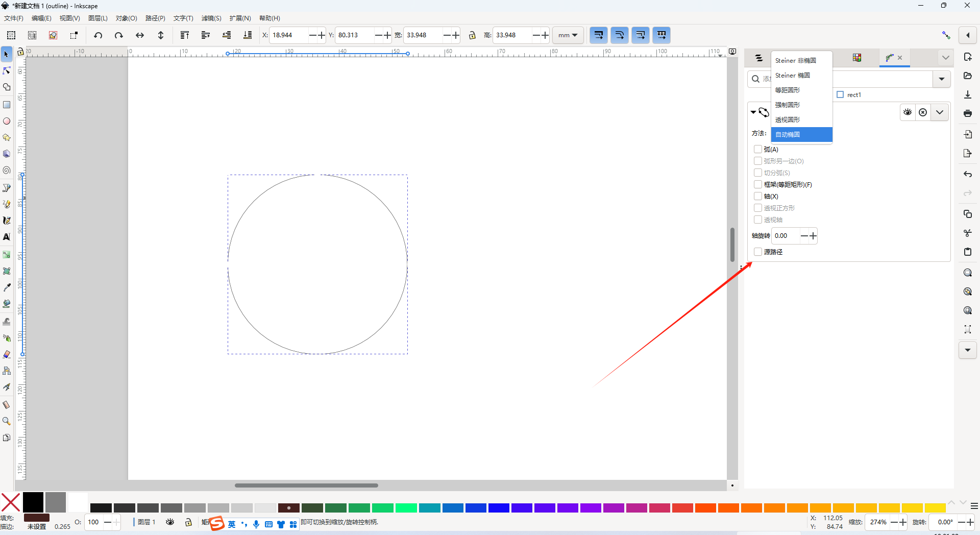Click flip horizontally icon in toolbar
The height and width of the screenshot is (535, 980).
[139, 35]
